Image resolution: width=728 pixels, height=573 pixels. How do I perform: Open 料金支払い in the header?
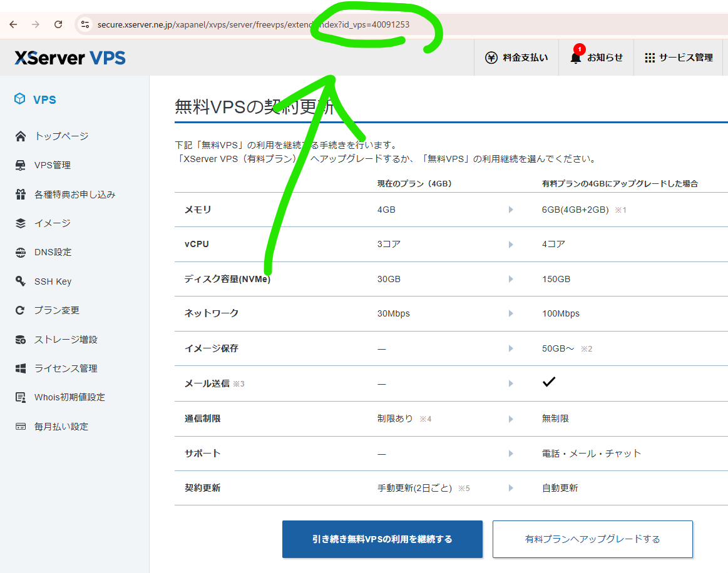[525, 58]
